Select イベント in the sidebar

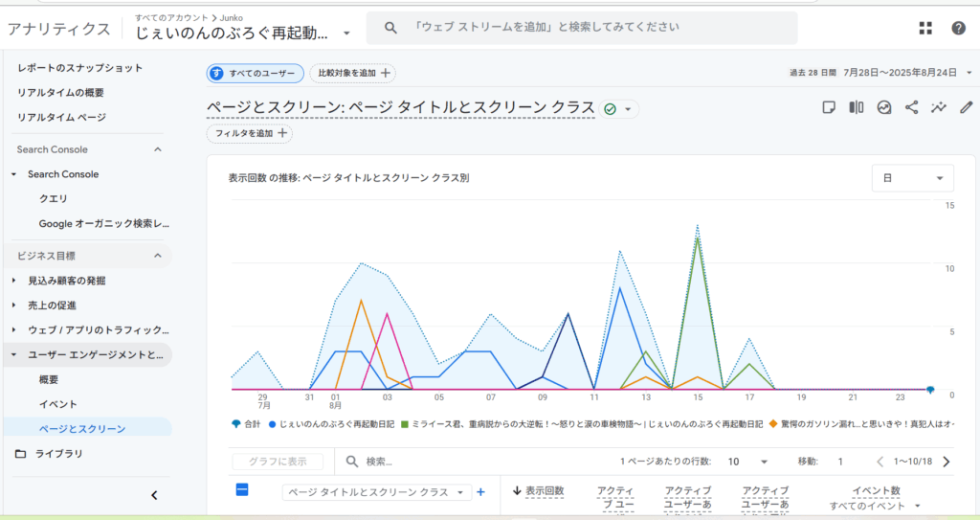point(58,404)
